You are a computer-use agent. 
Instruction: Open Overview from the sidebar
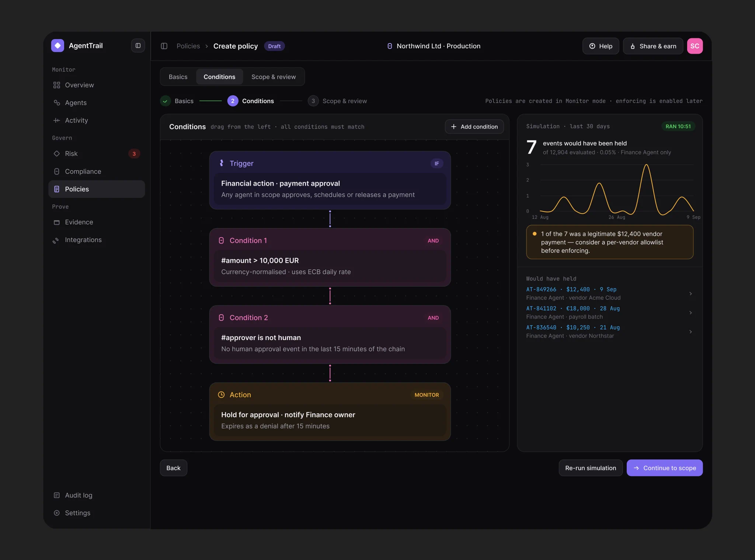97,85
